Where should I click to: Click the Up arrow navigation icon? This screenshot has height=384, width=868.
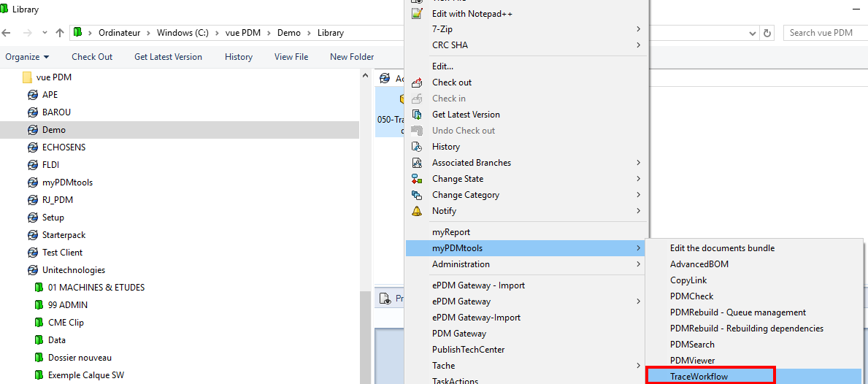click(x=60, y=33)
